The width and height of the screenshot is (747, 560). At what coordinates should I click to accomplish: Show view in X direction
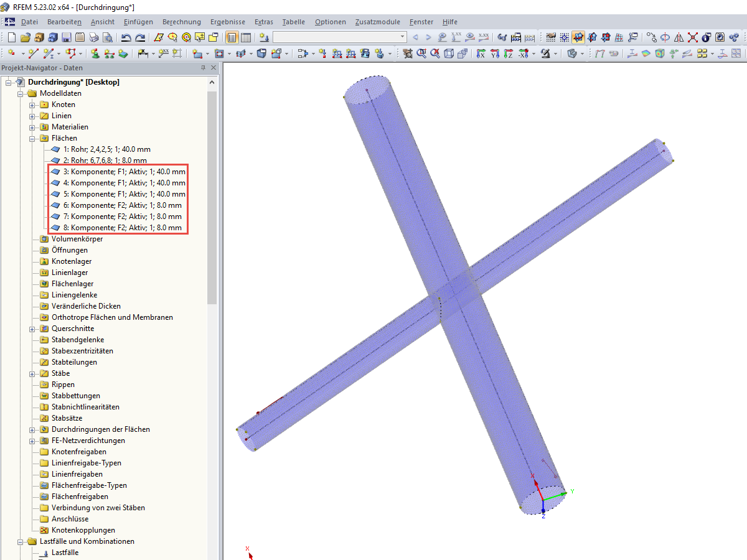[481, 54]
